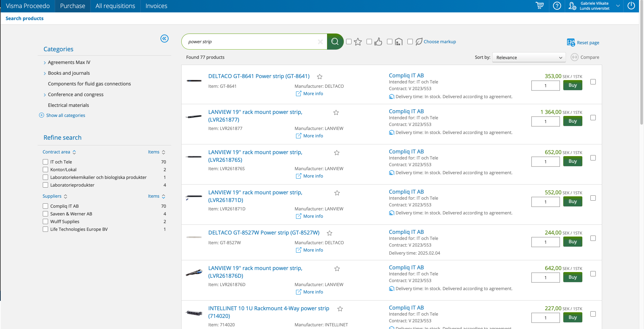Switch to the Invoices tab
644x329 pixels.
click(x=156, y=6)
